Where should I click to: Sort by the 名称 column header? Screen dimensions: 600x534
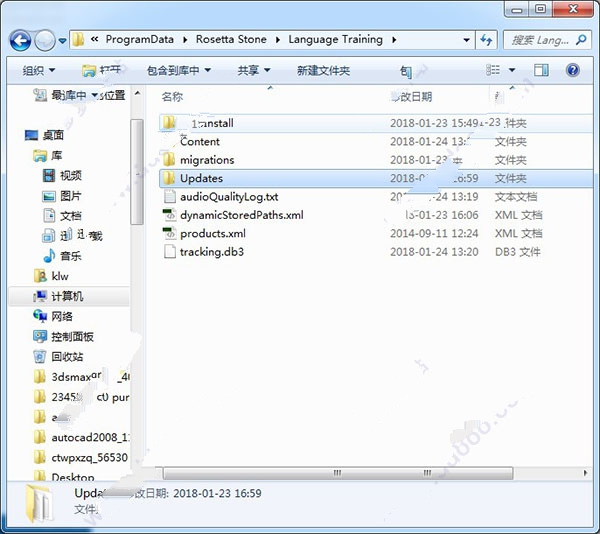(x=172, y=96)
